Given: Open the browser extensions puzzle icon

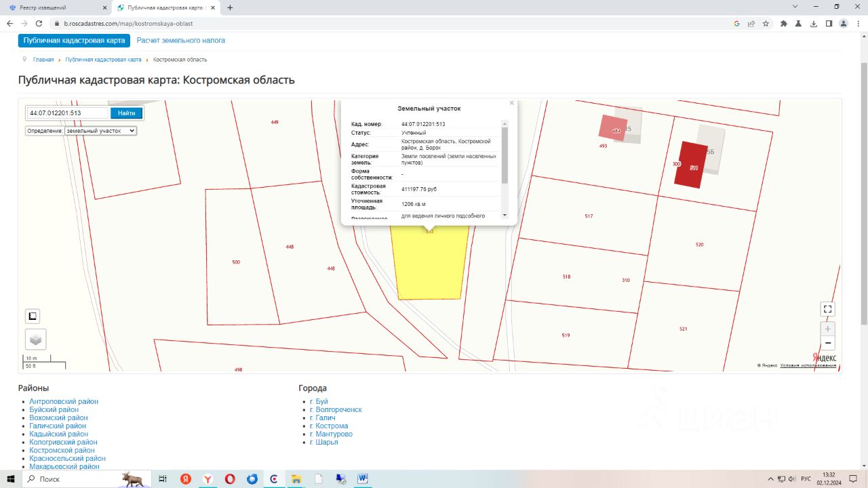Looking at the screenshot, I should [784, 23].
